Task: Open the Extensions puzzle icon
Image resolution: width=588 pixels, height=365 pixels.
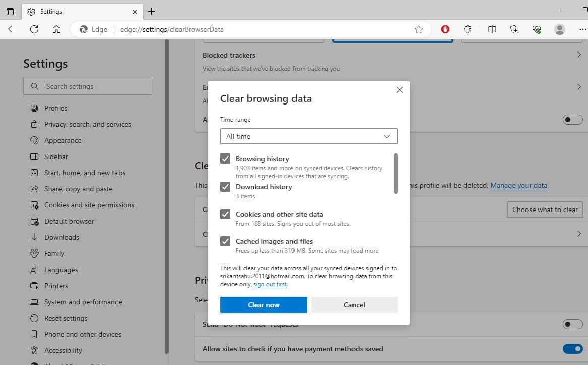Action: (x=467, y=29)
